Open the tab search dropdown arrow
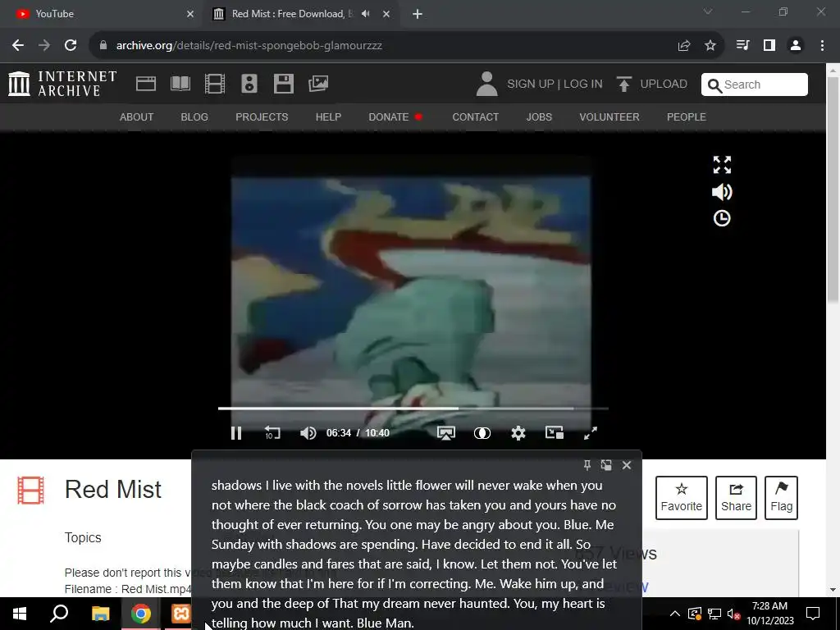The width and height of the screenshot is (840, 630). click(708, 11)
